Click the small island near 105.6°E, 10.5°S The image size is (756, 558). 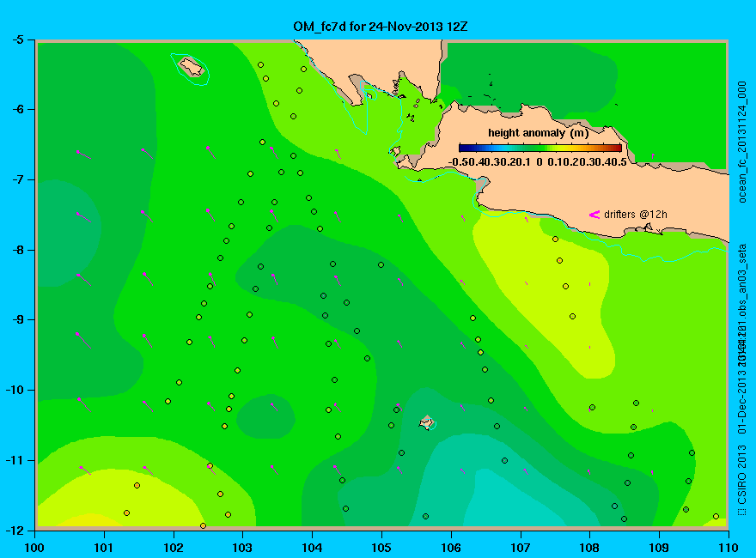(x=426, y=422)
